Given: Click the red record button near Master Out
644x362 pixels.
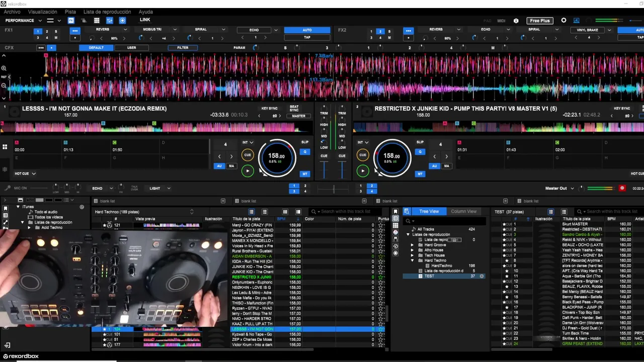Looking at the screenshot, I should click(622, 188).
